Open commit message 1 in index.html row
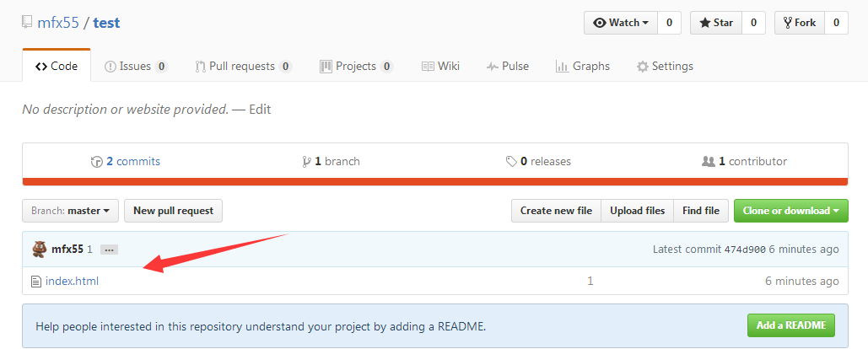The image size is (868, 349). pos(590,281)
